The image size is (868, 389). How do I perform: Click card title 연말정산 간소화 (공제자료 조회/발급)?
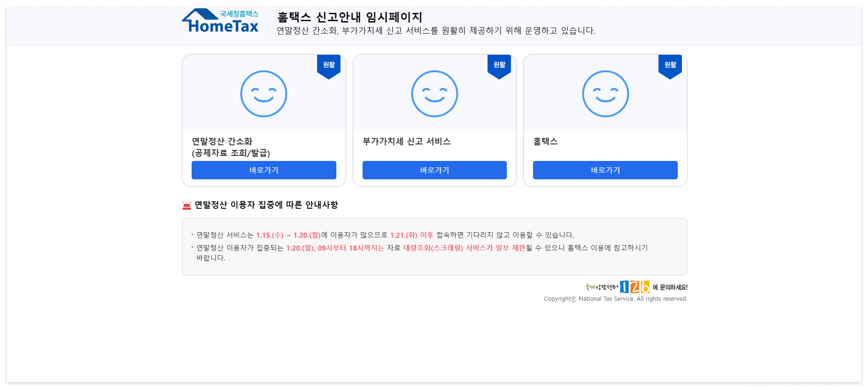click(x=231, y=147)
